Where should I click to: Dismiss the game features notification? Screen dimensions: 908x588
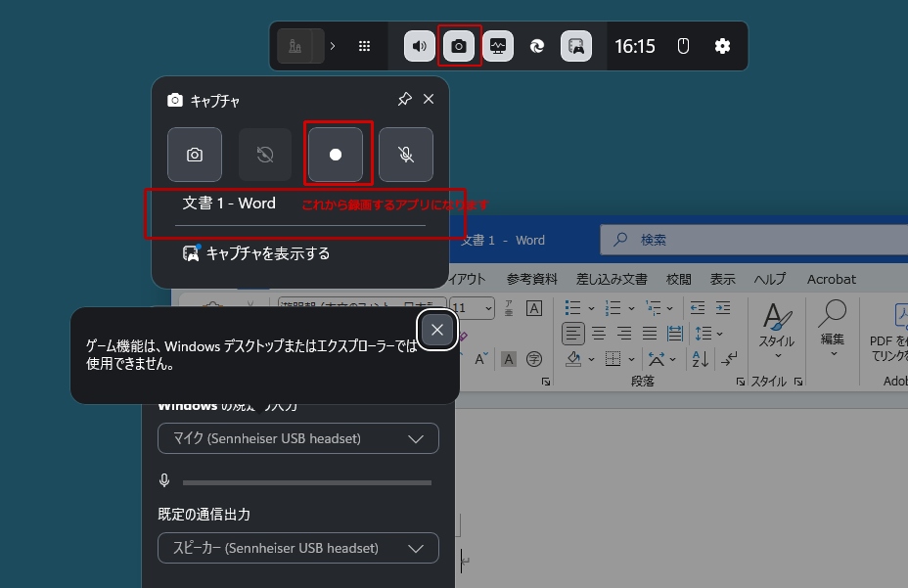pyautogui.click(x=437, y=330)
